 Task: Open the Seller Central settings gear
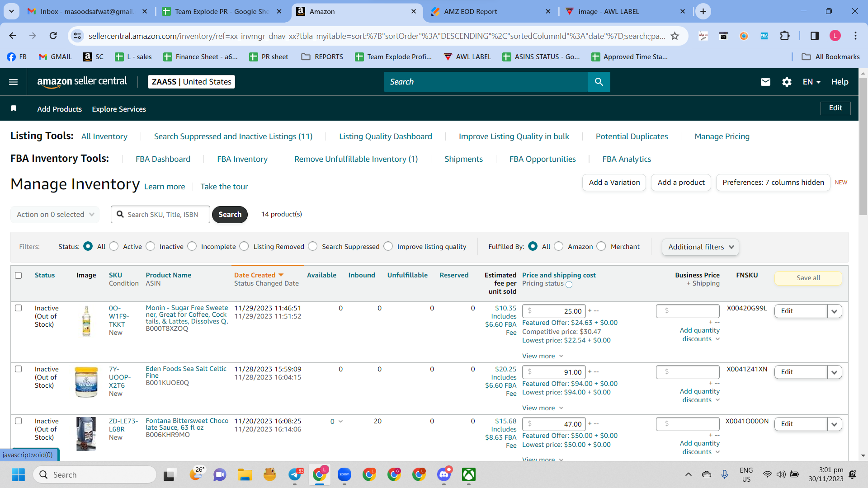[x=787, y=82]
